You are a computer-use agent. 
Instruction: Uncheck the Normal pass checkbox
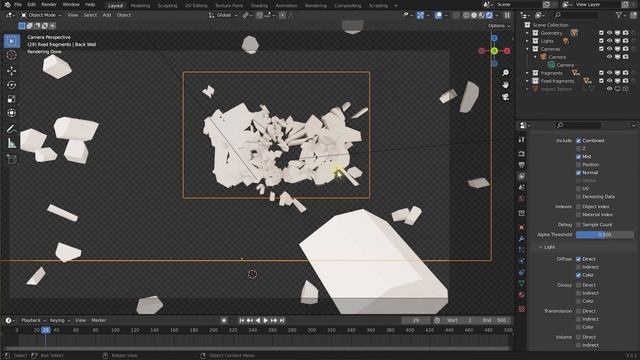click(578, 173)
